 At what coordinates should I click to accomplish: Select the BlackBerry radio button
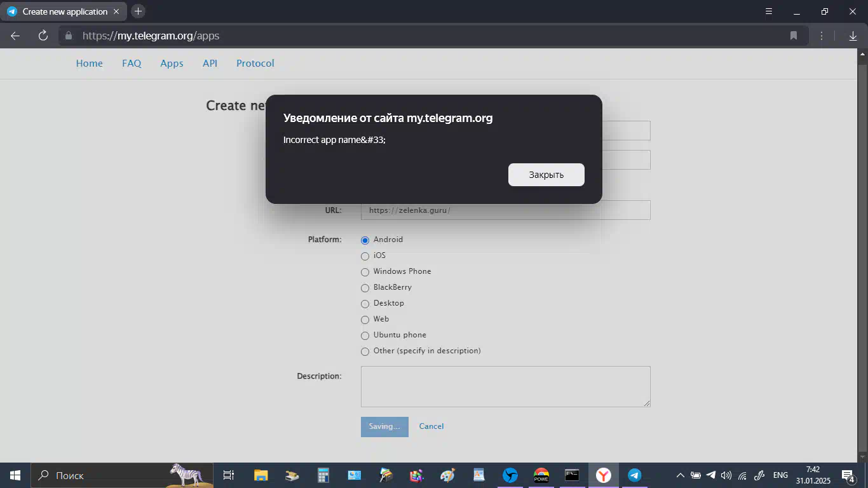(365, 288)
